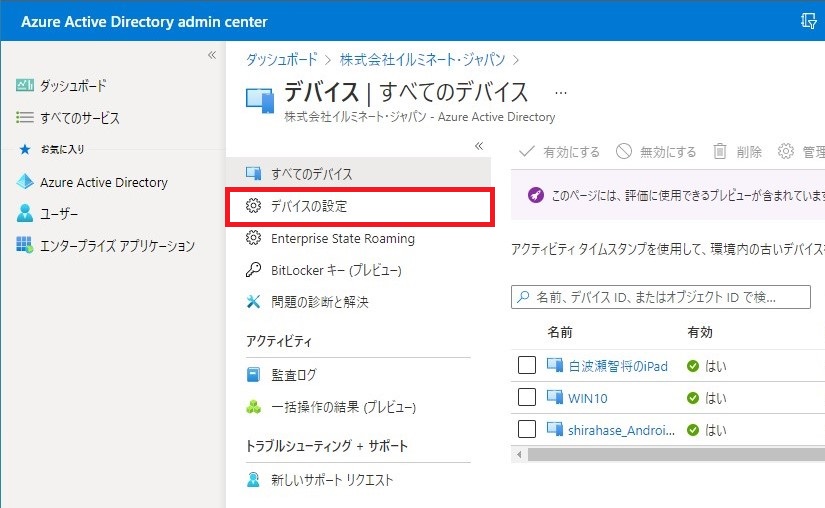Click the devices page header icon
This screenshot has width=825, height=508.
click(260, 101)
